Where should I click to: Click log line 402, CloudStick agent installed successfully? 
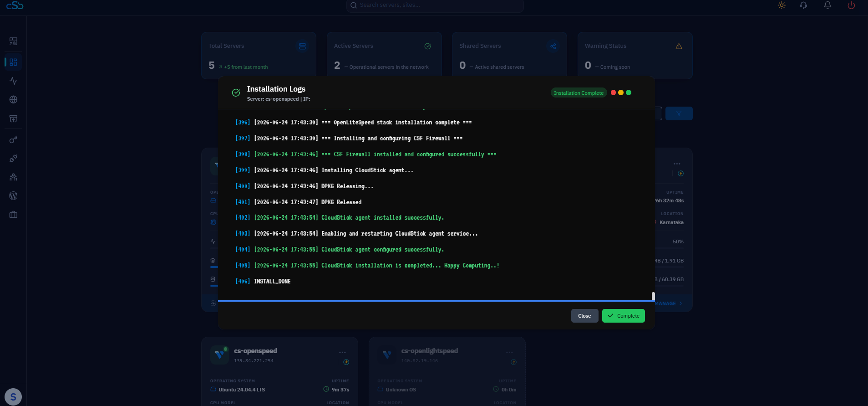(x=340, y=218)
